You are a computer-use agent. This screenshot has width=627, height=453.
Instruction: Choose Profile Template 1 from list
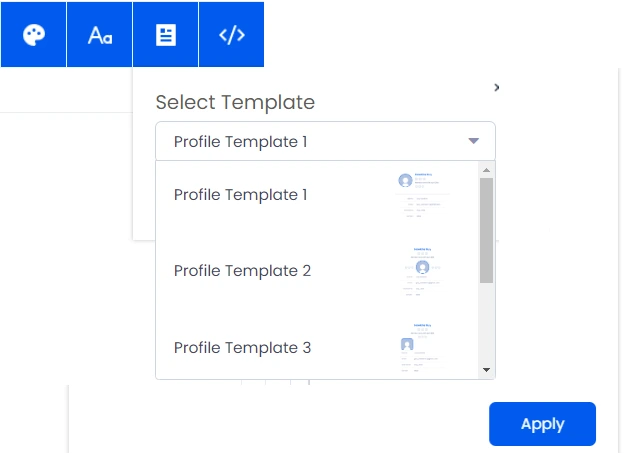[x=317, y=195]
